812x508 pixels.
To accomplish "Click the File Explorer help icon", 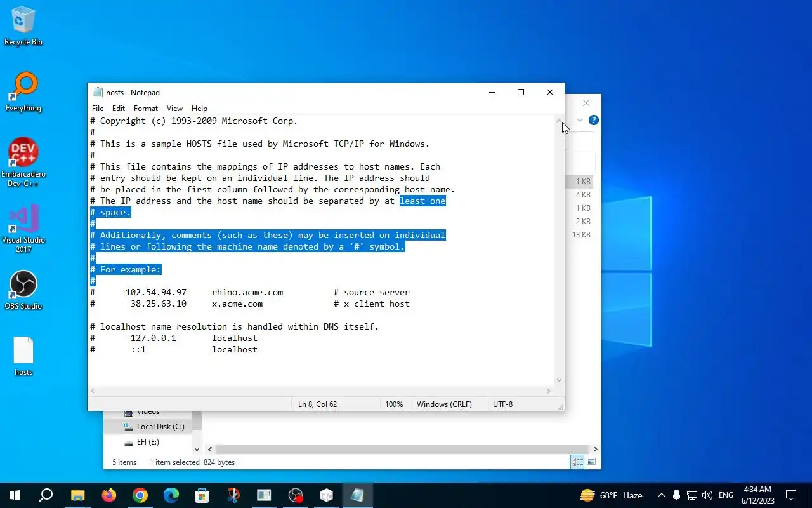I will 593,120.
